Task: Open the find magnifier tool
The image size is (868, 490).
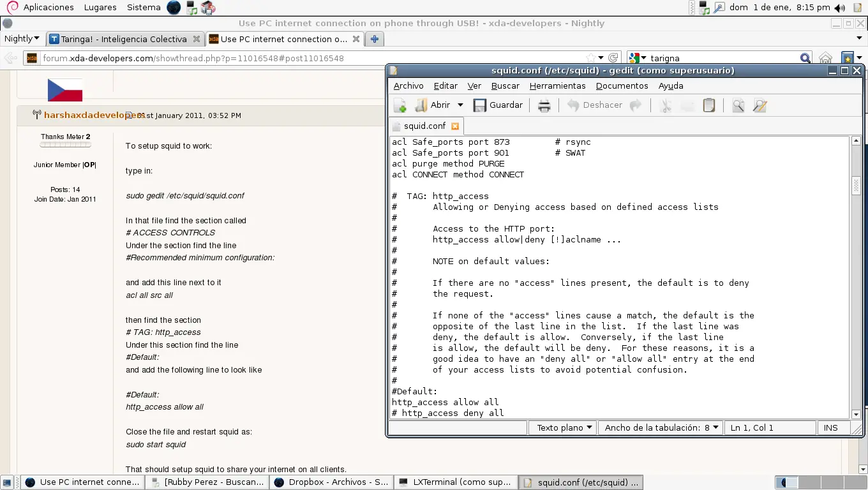Action: point(738,105)
